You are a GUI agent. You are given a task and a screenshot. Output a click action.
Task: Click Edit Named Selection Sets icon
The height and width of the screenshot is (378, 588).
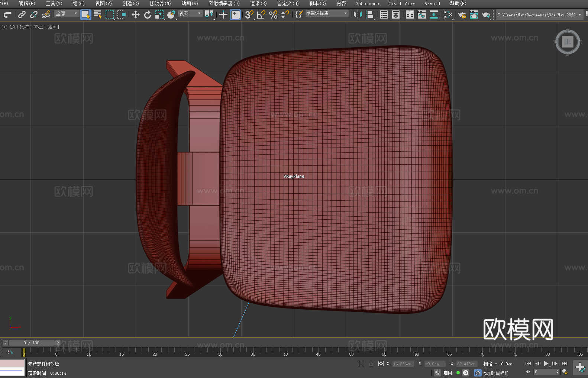299,14
